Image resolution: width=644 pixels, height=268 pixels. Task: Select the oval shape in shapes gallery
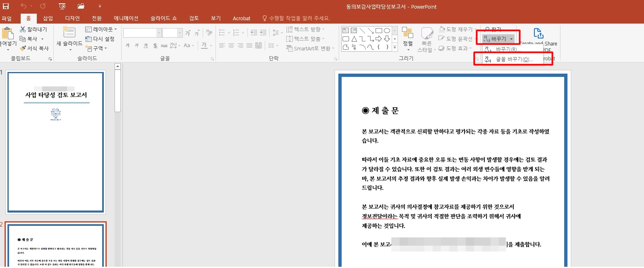point(387,30)
